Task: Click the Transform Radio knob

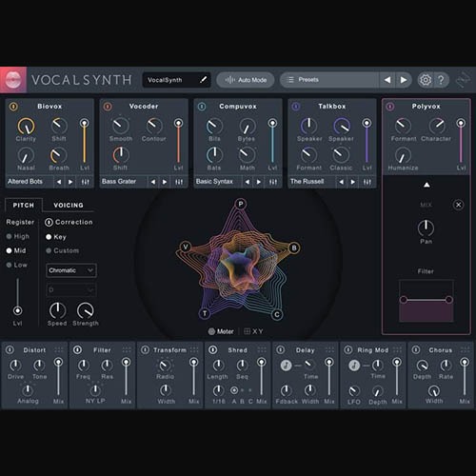Action: pyautogui.click(x=165, y=366)
